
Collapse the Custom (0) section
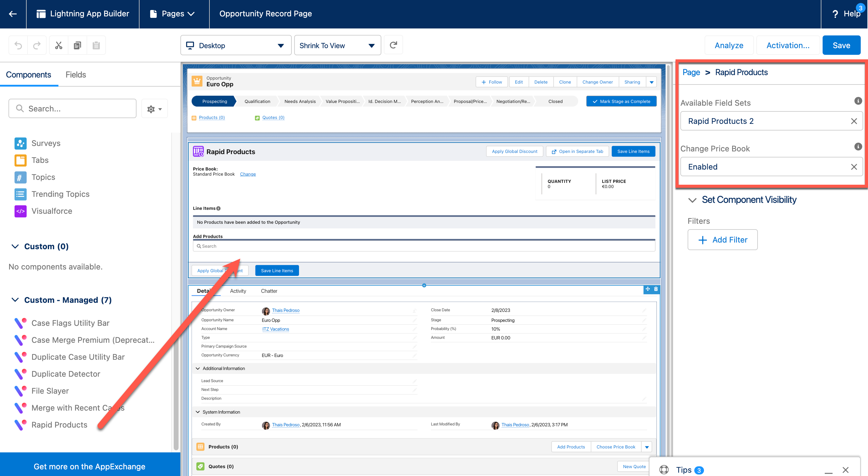pos(15,246)
